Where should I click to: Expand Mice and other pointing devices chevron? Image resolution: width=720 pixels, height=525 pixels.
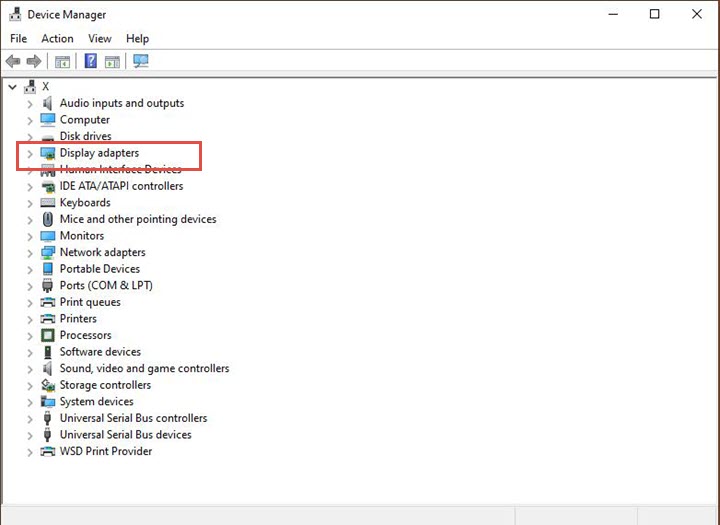coord(30,220)
